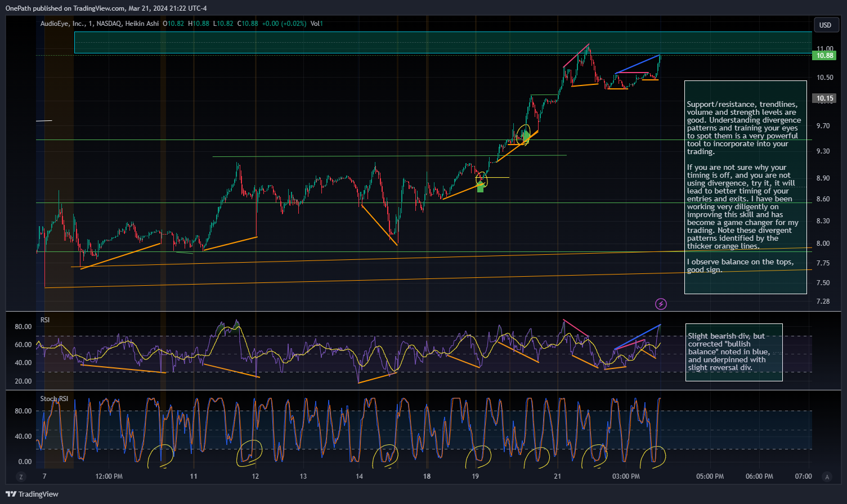Screen dimensions: 847x504
Task: Select the Stoch RSI indicator label
Action: click(x=54, y=399)
